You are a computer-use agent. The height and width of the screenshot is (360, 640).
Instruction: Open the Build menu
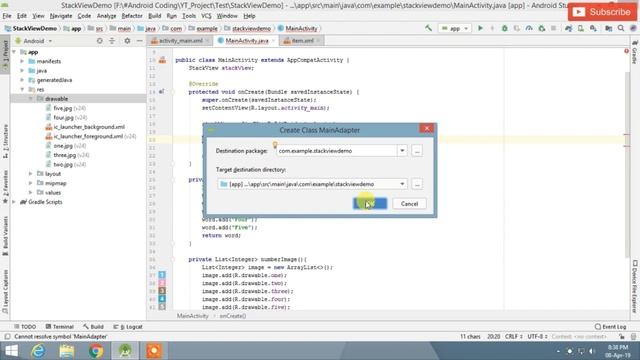point(155,16)
